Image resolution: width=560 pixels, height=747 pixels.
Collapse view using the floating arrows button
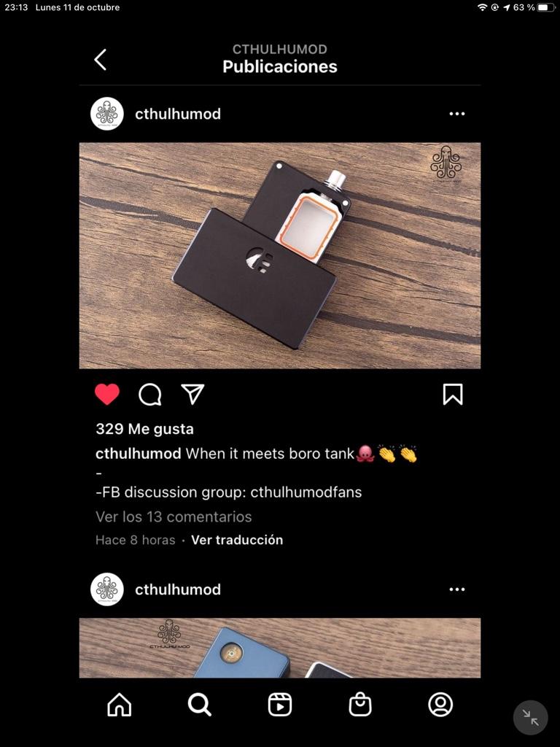pyautogui.click(x=531, y=718)
